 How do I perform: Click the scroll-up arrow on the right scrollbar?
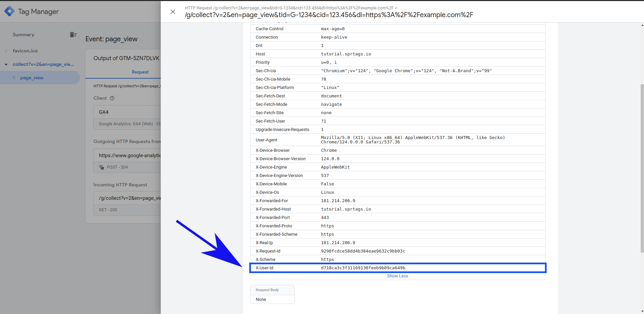click(641, 25)
